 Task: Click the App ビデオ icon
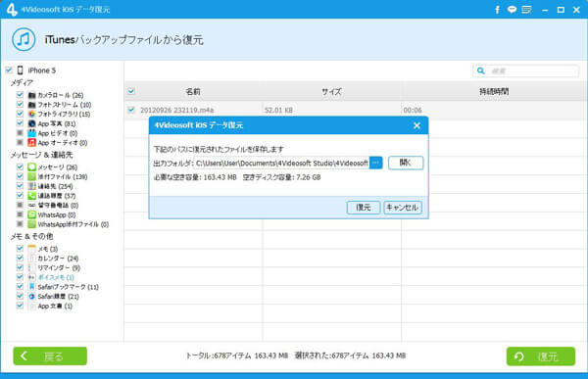click(32, 133)
